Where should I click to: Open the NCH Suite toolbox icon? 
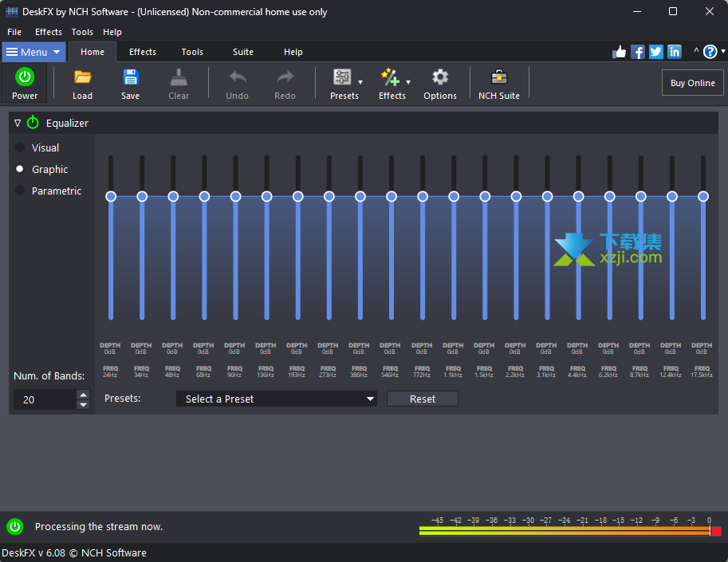coord(499,77)
